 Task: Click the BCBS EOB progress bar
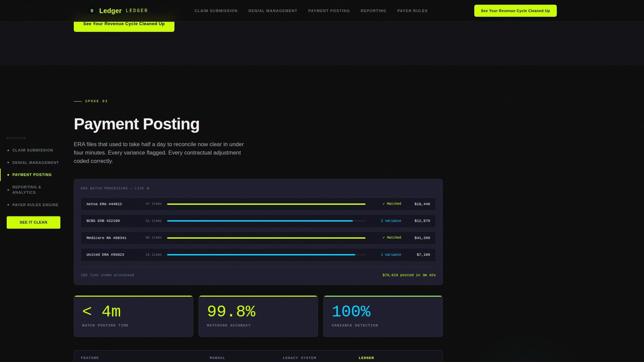266,221
